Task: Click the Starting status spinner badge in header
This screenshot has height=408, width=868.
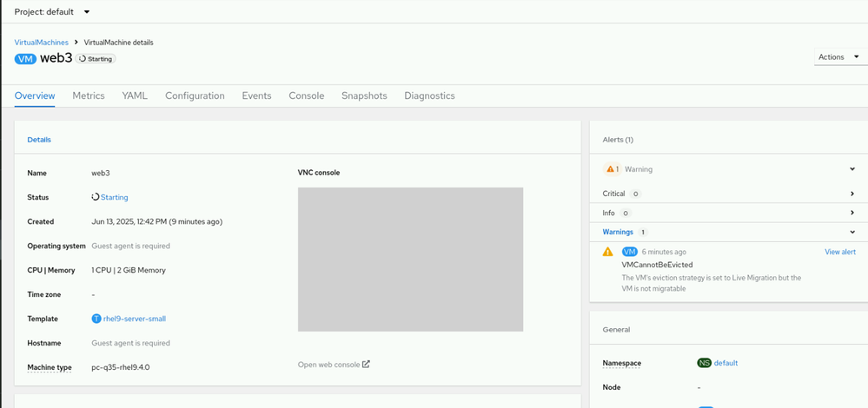Action: (96, 58)
